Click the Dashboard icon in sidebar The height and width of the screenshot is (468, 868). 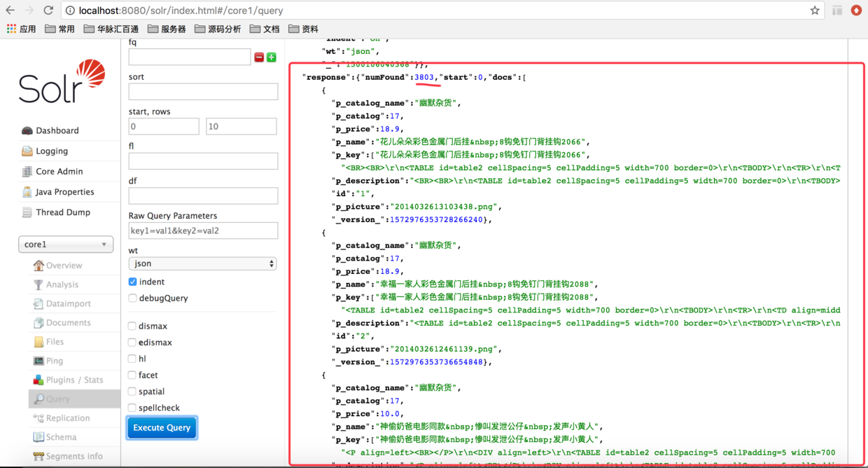point(27,130)
